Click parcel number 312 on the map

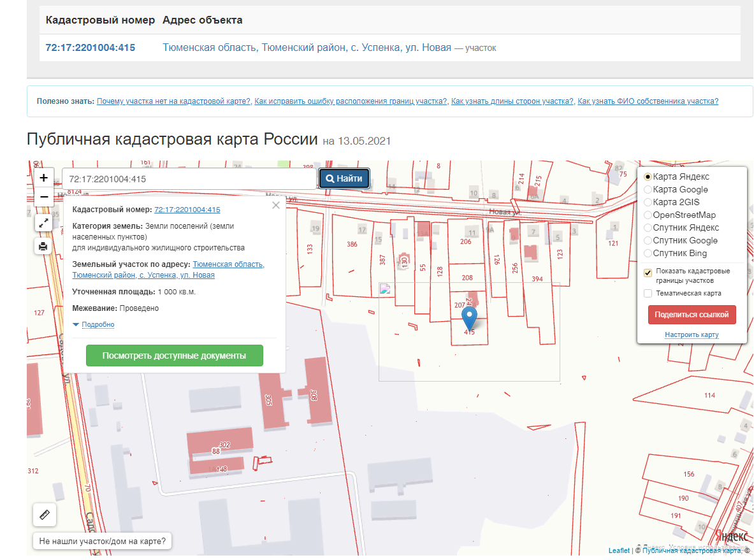pos(33,471)
